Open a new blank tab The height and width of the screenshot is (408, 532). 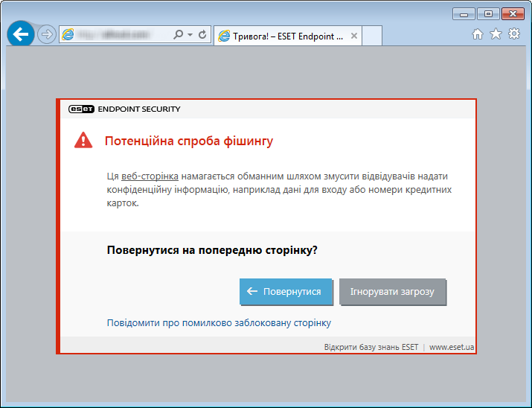coord(372,36)
